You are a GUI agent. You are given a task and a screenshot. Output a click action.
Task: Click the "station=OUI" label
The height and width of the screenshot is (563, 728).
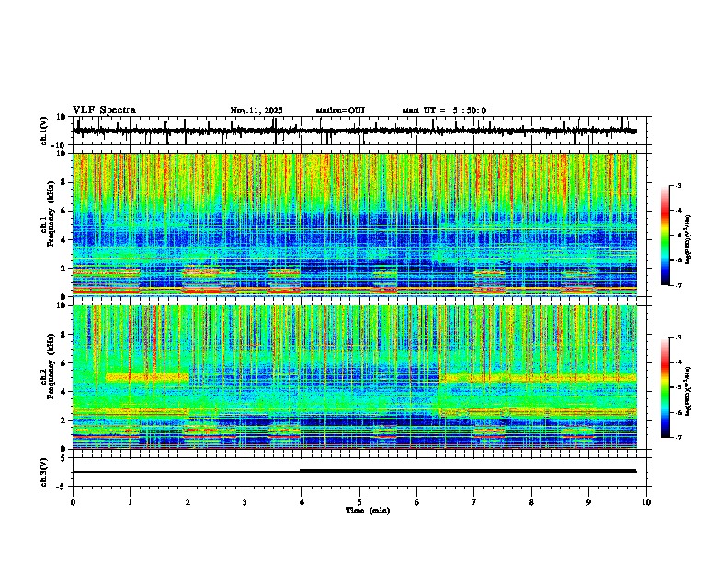(x=340, y=110)
